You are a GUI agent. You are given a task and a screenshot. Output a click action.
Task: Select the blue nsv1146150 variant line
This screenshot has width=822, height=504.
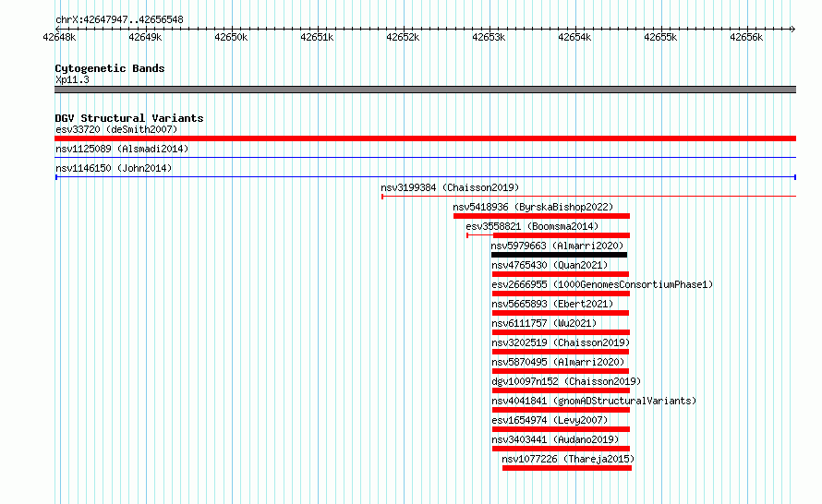pos(425,177)
